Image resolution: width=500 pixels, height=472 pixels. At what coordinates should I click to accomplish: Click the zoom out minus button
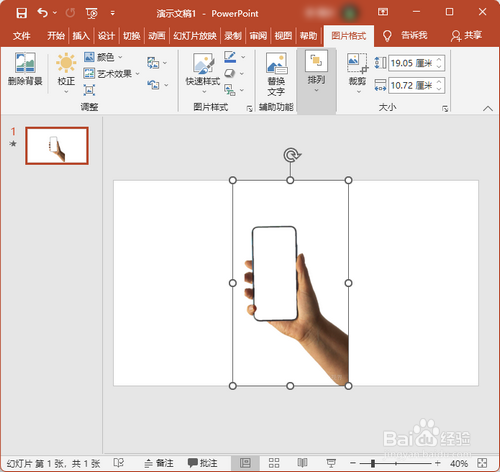353,463
